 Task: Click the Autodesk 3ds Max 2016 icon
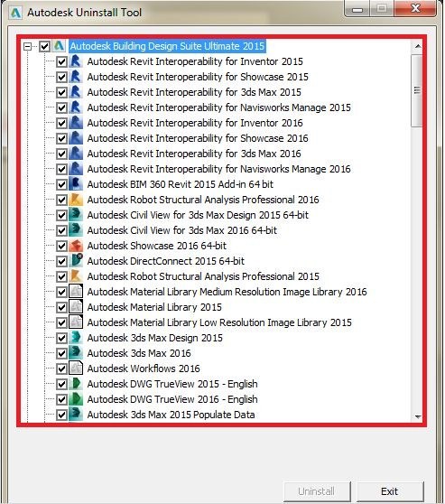(x=76, y=353)
